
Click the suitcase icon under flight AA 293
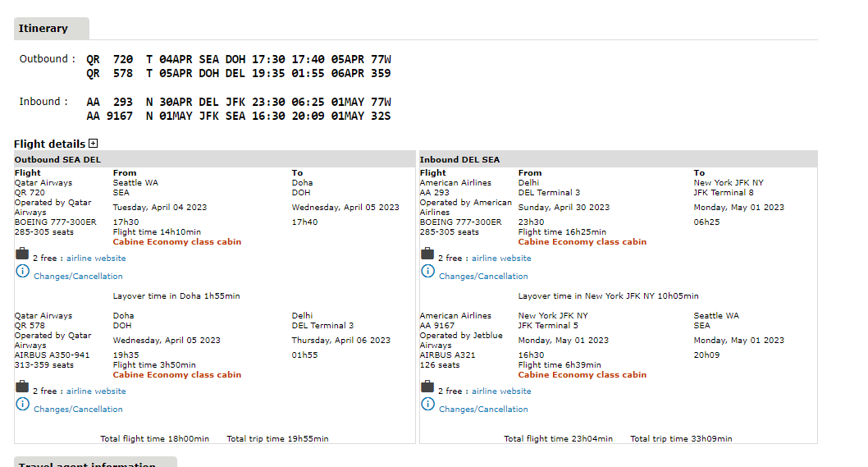point(427,254)
